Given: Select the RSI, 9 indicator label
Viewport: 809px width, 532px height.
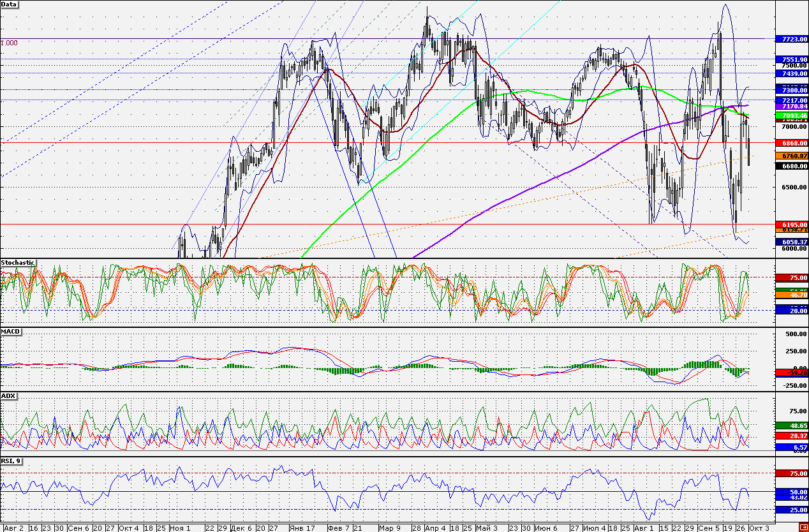Looking at the screenshot, I should coord(11,461).
